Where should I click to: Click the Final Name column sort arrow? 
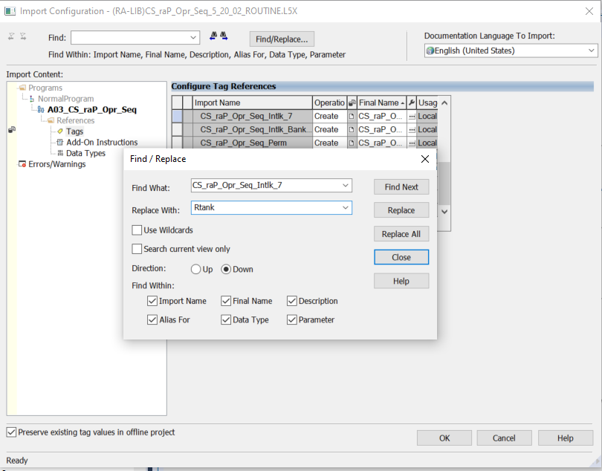(x=402, y=103)
